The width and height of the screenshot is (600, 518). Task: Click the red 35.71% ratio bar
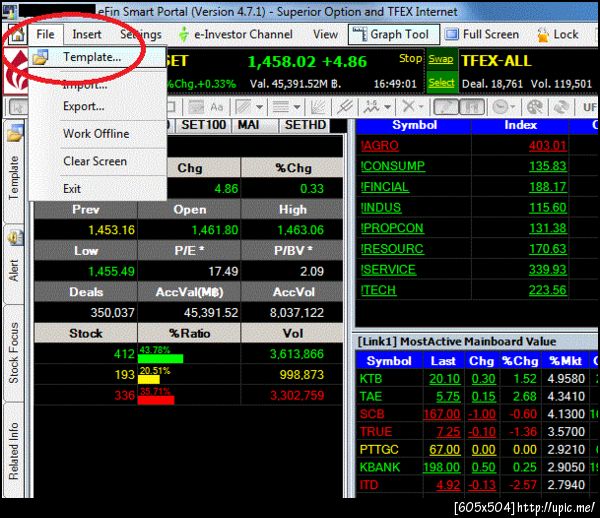[x=156, y=400]
